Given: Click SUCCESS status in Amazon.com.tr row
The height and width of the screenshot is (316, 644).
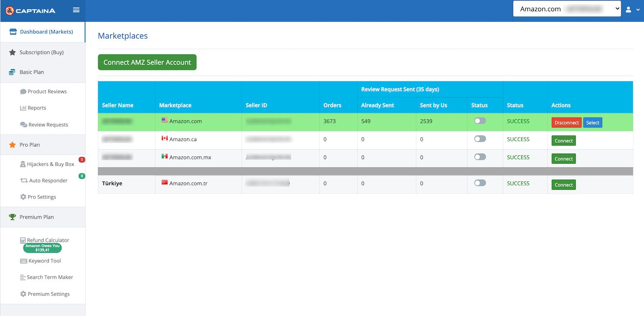Looking at the screenshot, I should 518,183.
